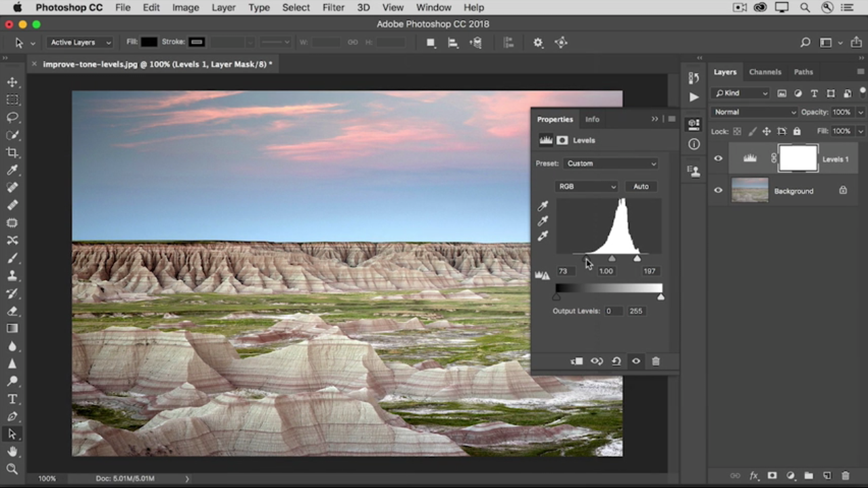The width and height of the screenshot is (868, 488).
Task: Select the Zoom tool
Action: point(12,469)
